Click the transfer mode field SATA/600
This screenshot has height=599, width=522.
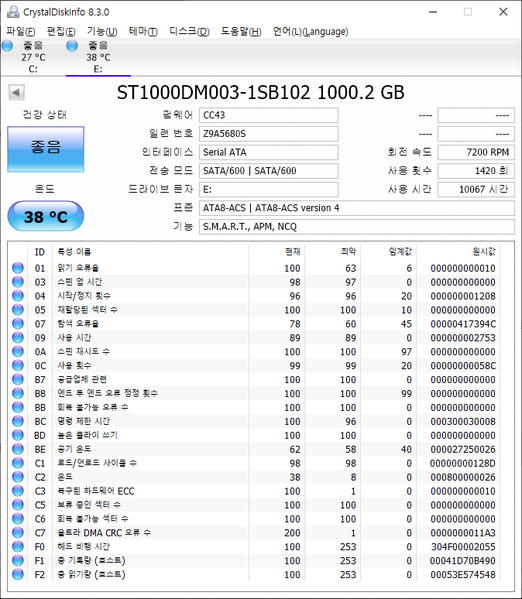tap(268, 171)
